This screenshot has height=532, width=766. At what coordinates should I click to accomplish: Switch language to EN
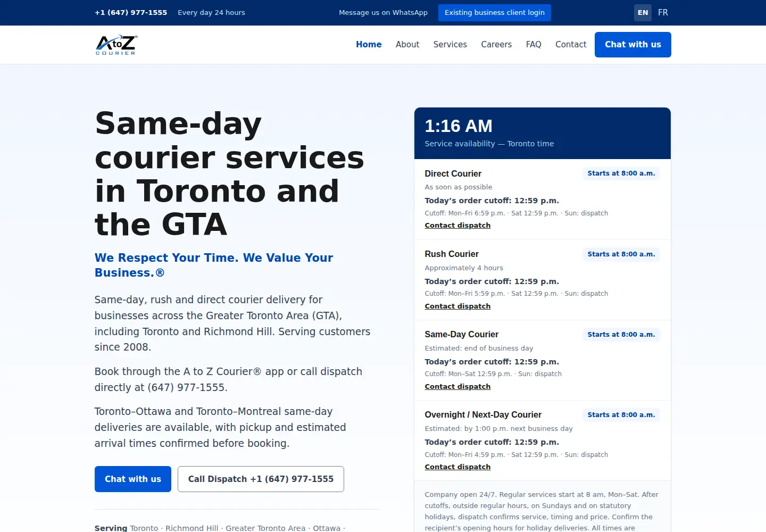pos(643,13)
